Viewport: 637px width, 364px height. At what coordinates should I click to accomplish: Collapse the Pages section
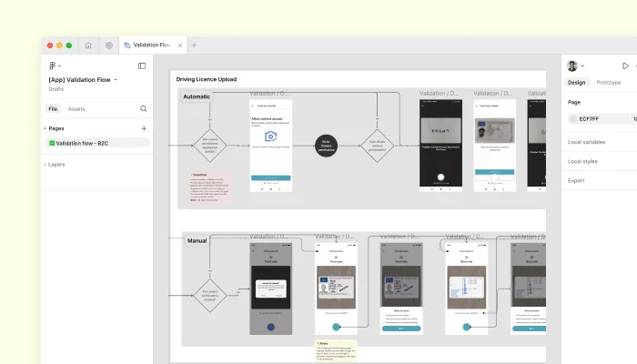[45, 128]
